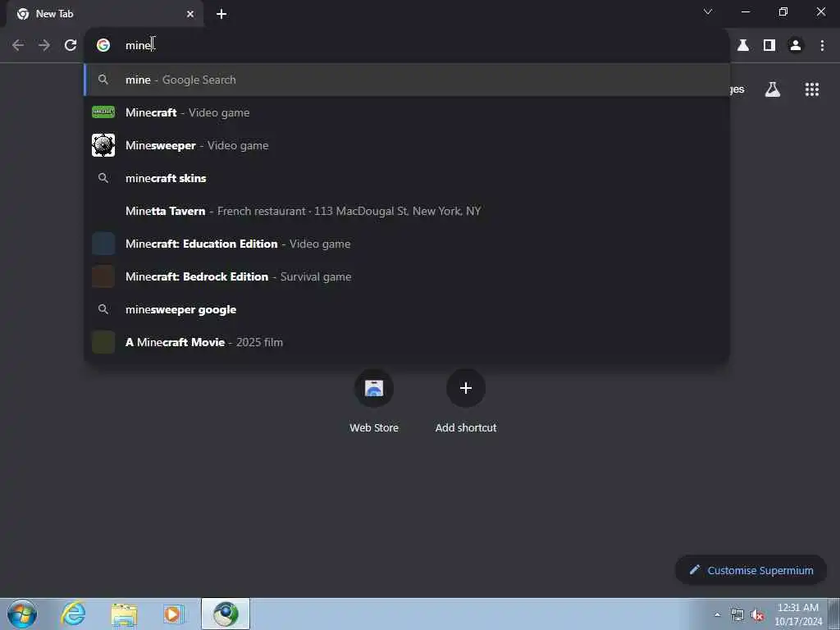Open the Google apps grid icon
This screenshot has width=840, height=630.
tap(811, 89)
